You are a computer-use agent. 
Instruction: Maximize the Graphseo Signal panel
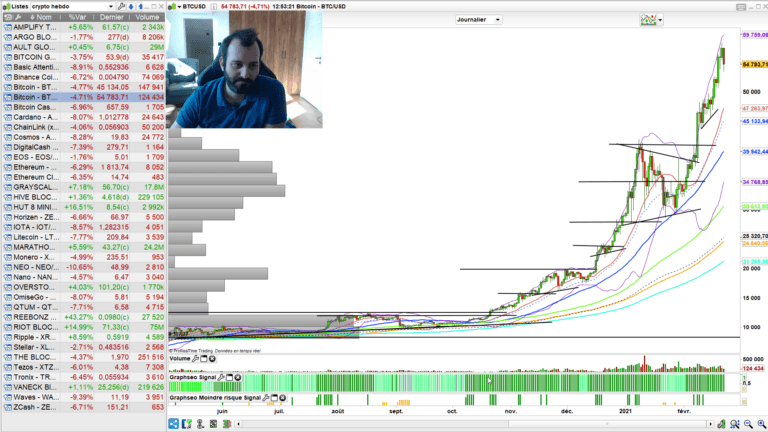tap(229, 377)
